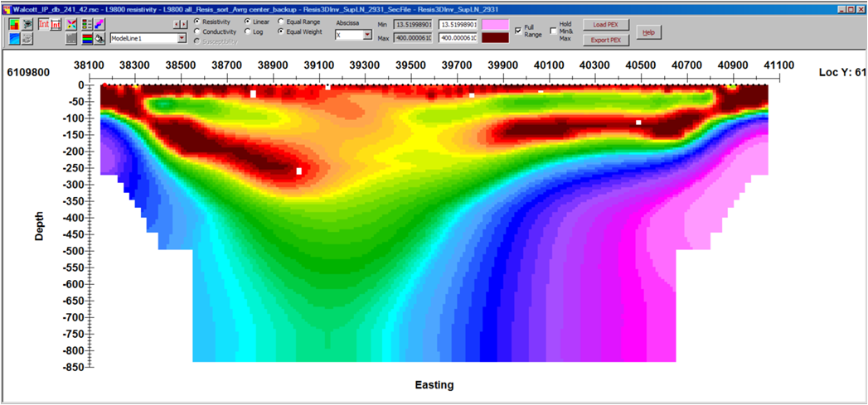Click the red-filled Int icon
The width and height of the screenshot is (868, 405).
pyautogui.click(x=56, y=24)
